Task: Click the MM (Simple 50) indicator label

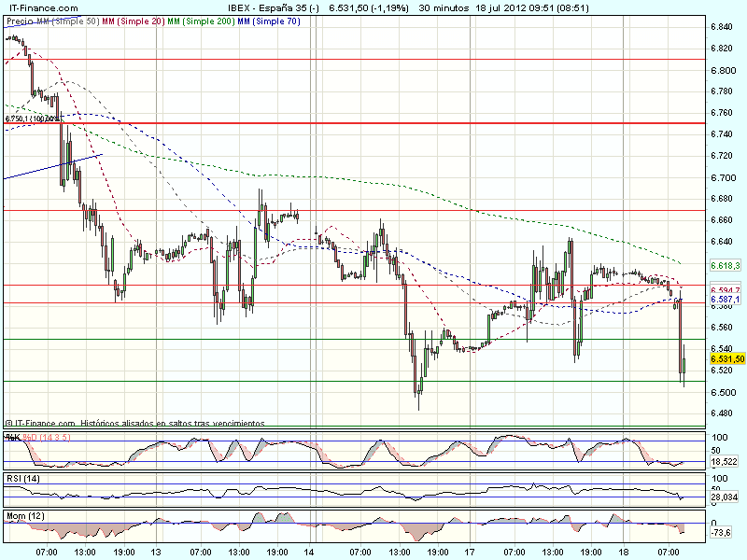Action: pos(72,21)
